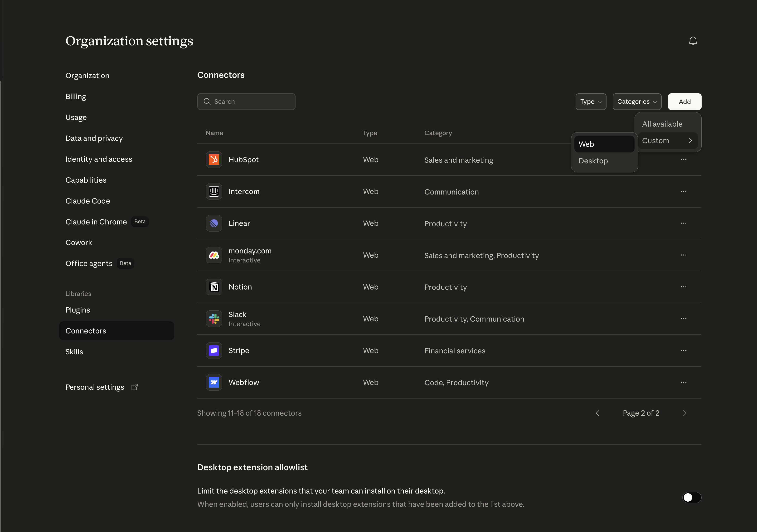Open the three-dot menu for Stripe
The height and width of the screenshot is (532, 757).
[x=684, y=351]
